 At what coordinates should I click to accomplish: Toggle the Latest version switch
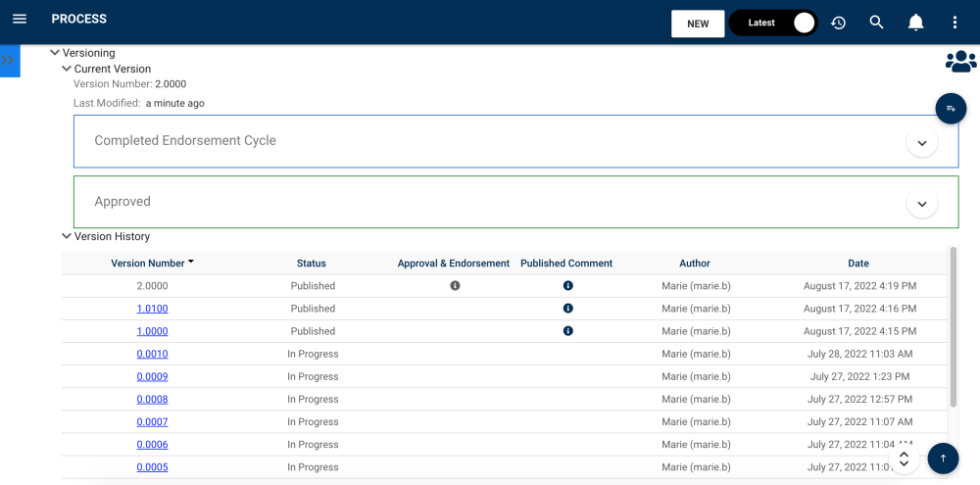pos(773,23)
